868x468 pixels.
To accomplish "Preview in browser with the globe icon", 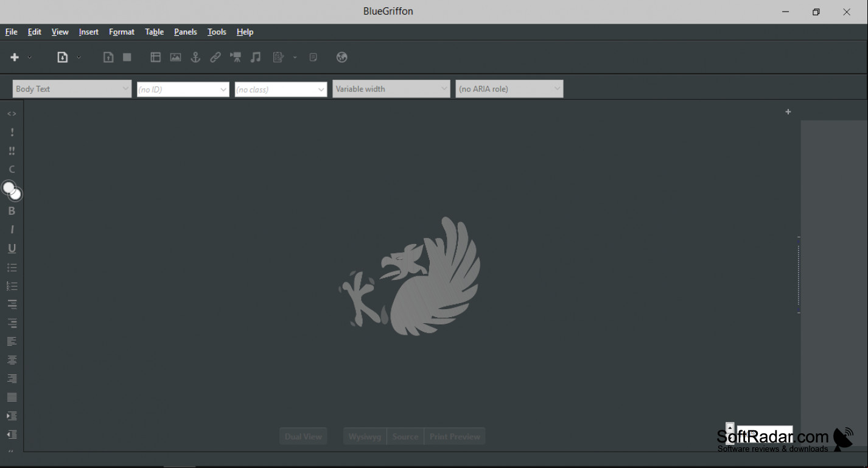I will point(342,57).
